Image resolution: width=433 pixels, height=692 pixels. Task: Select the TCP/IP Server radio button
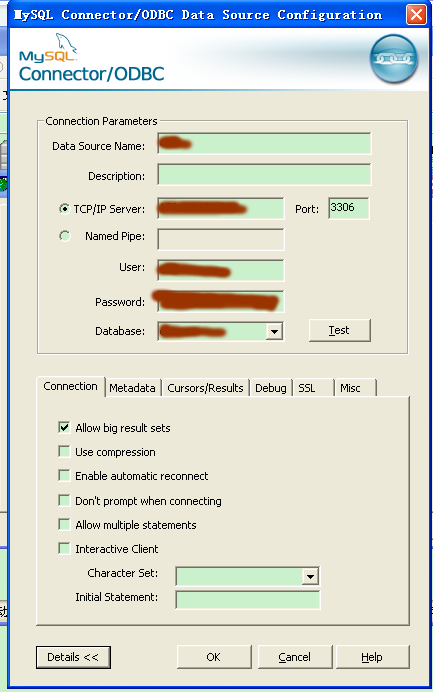point(64,209)
